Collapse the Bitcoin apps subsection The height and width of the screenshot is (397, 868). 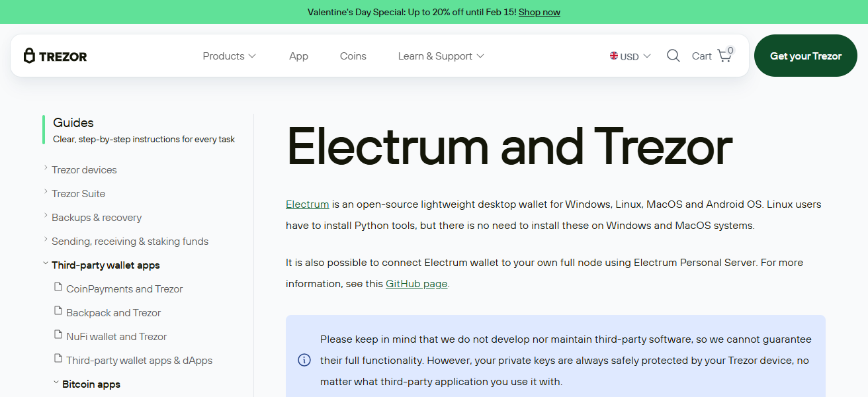[x=56, y=383]
